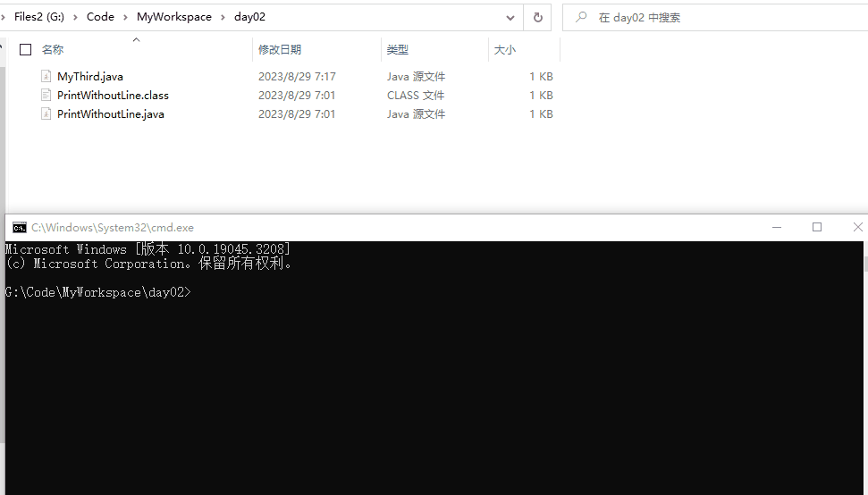Image resolution: width=868 pixels, height=495 pixels.
Task: Open the address bar history dropdown
Action: point(510,17)
